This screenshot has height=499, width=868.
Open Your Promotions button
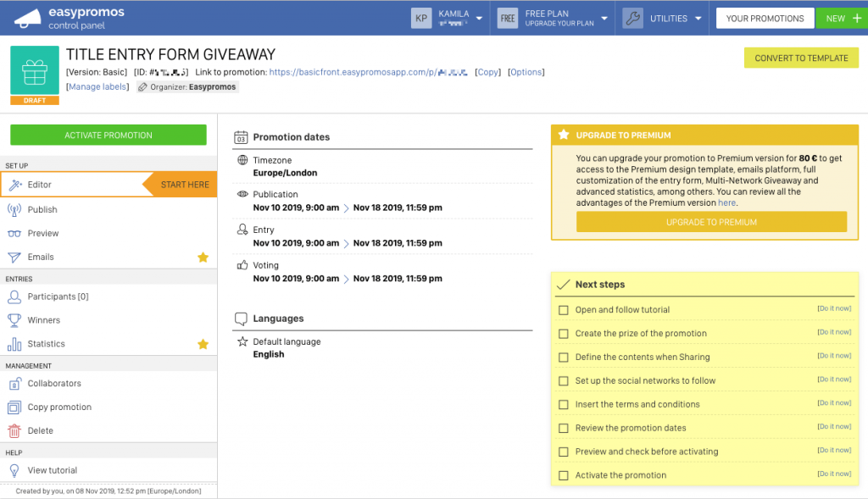(x=765, y=19)
